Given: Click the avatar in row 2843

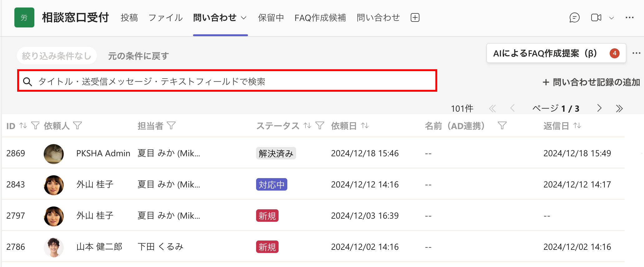Looking at the screenshot, I should pos(54,185).
